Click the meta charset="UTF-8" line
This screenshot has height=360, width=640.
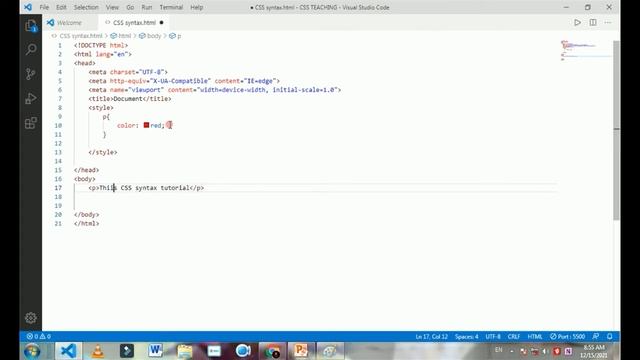(128, 72)
